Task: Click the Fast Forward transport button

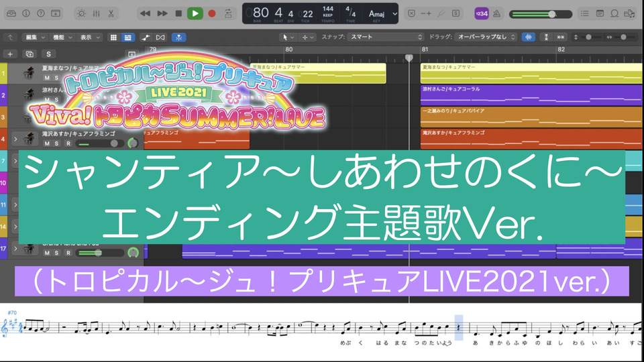Action: (162, 13)
